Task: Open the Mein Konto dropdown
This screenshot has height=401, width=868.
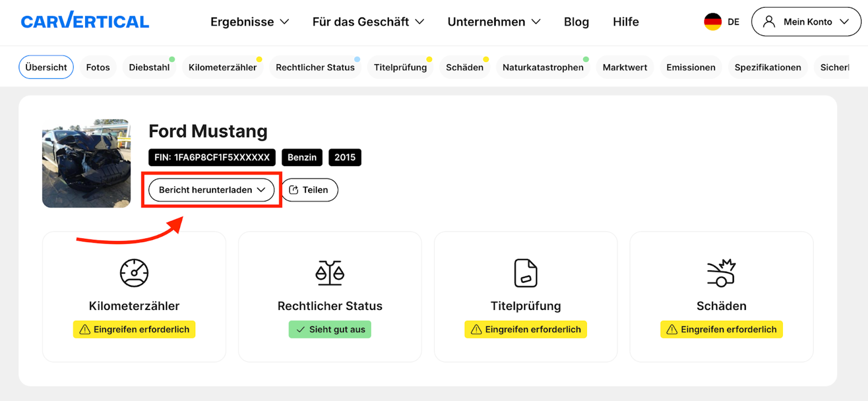Action: pos(806,22)
